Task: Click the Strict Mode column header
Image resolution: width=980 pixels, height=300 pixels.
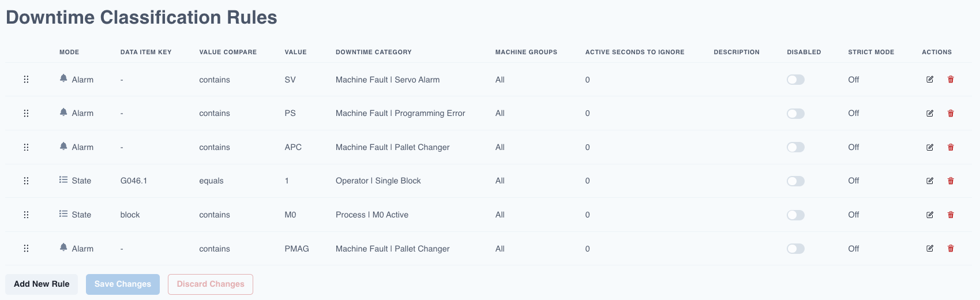Action: [x=871, y=52]
